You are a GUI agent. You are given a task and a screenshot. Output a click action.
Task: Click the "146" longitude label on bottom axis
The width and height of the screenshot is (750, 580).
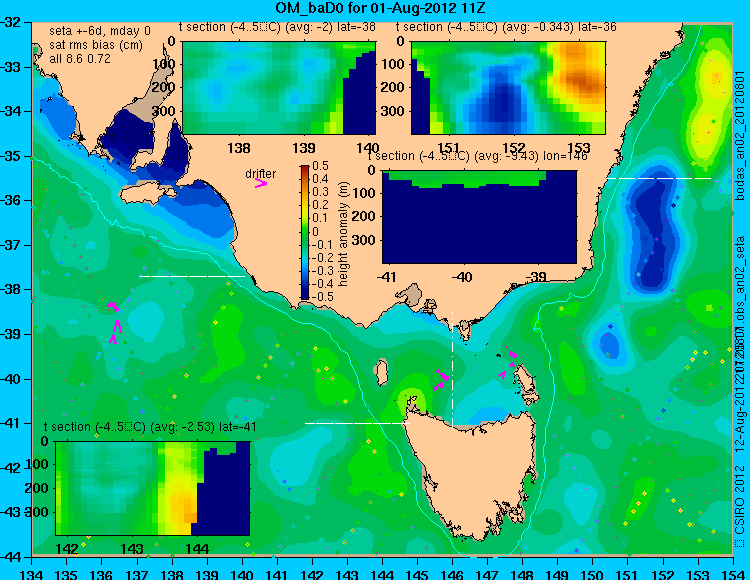[x=452, y=574]
